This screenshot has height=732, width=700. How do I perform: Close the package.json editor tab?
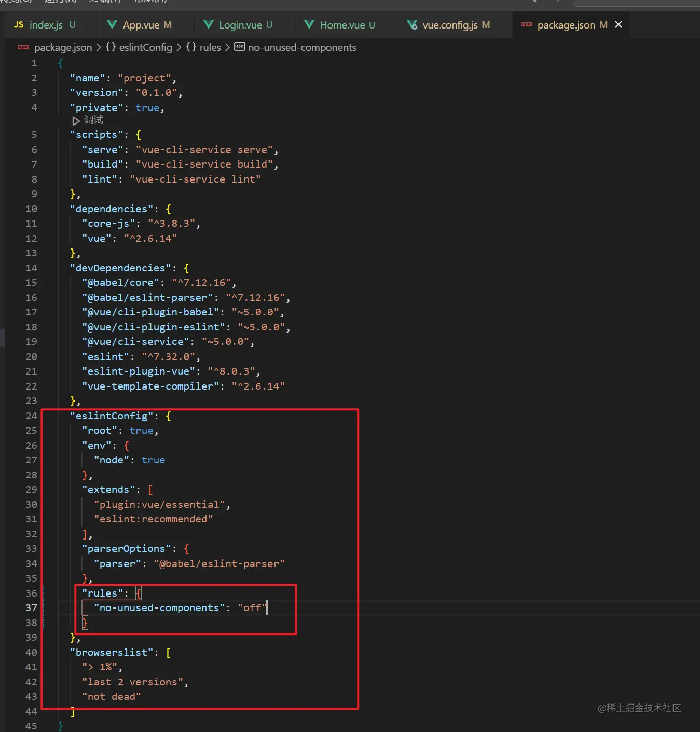(x=618, y=24)
